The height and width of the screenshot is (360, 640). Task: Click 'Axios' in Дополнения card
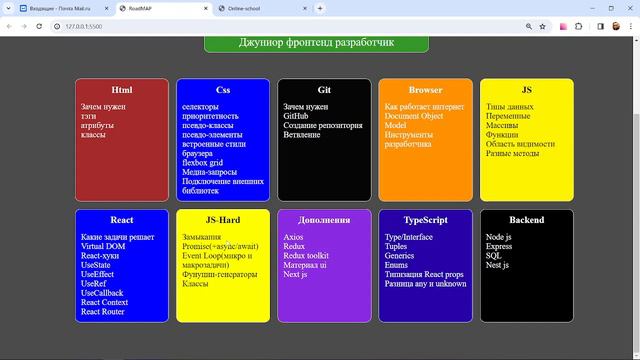click(x=293, y=237)
